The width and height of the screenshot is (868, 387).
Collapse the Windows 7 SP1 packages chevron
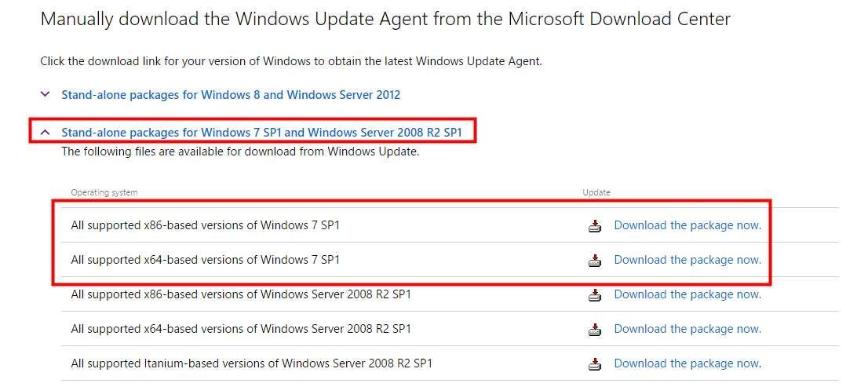(x=45, y=133)
